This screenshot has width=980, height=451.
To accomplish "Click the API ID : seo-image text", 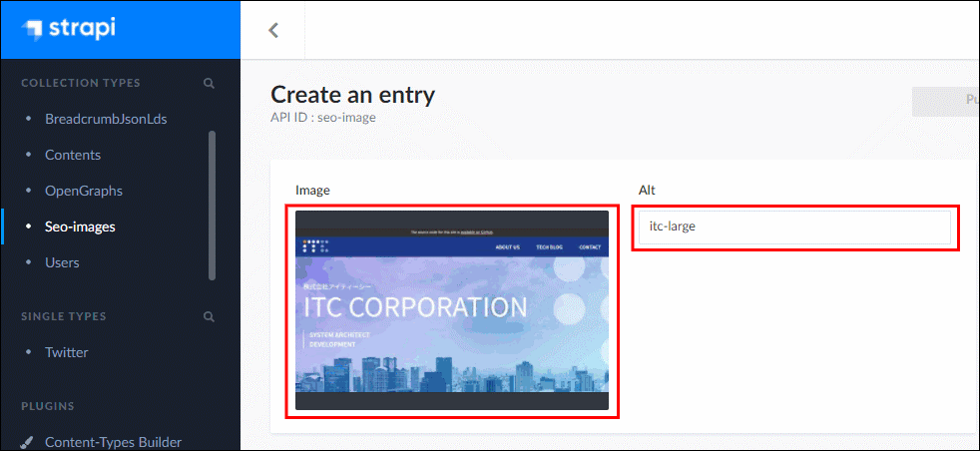I will 323,117.
